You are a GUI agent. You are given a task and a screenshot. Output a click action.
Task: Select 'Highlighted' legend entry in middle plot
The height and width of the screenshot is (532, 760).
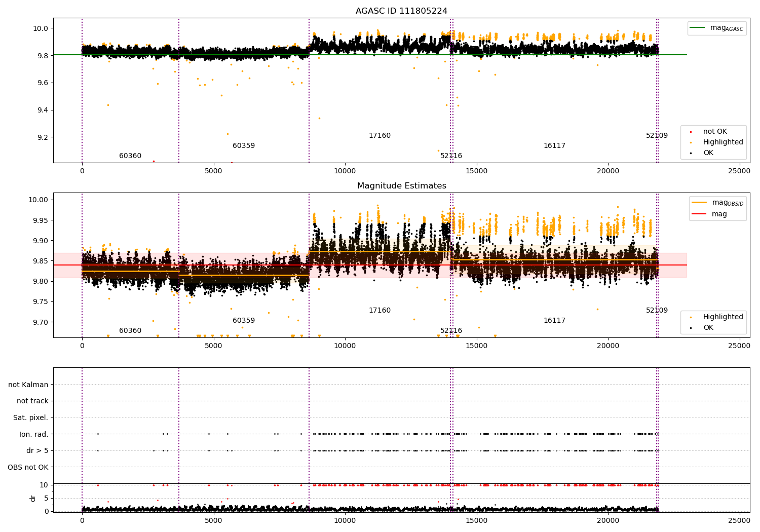click(x=723, y=317)
